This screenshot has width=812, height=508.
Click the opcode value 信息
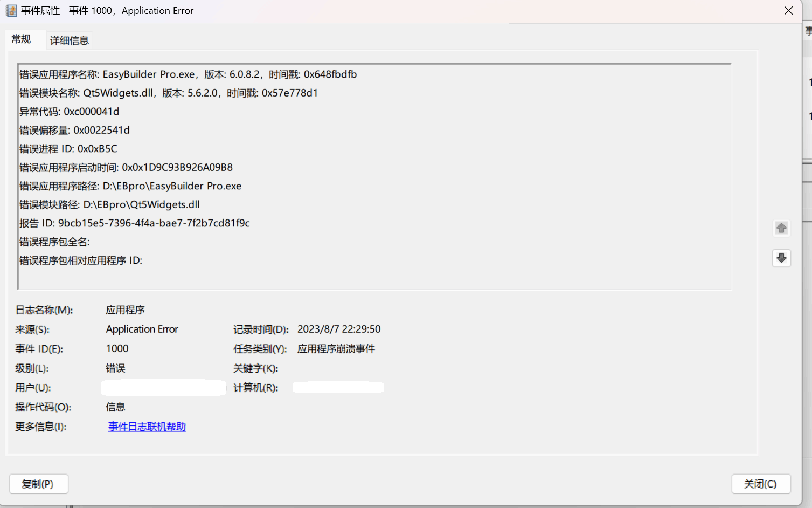click(116, 407)
